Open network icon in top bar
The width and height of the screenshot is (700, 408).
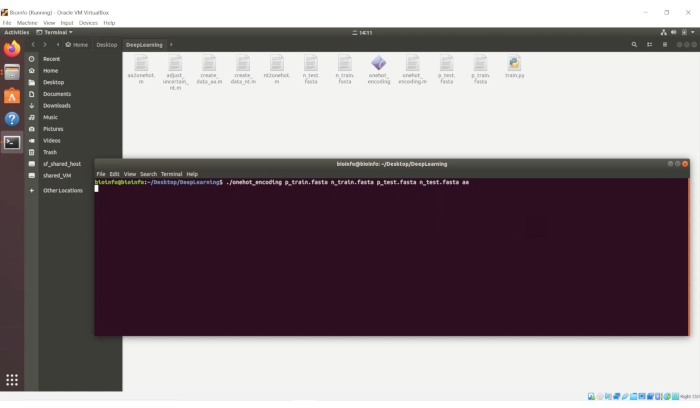pyautogui.click(x=663, y=32)
